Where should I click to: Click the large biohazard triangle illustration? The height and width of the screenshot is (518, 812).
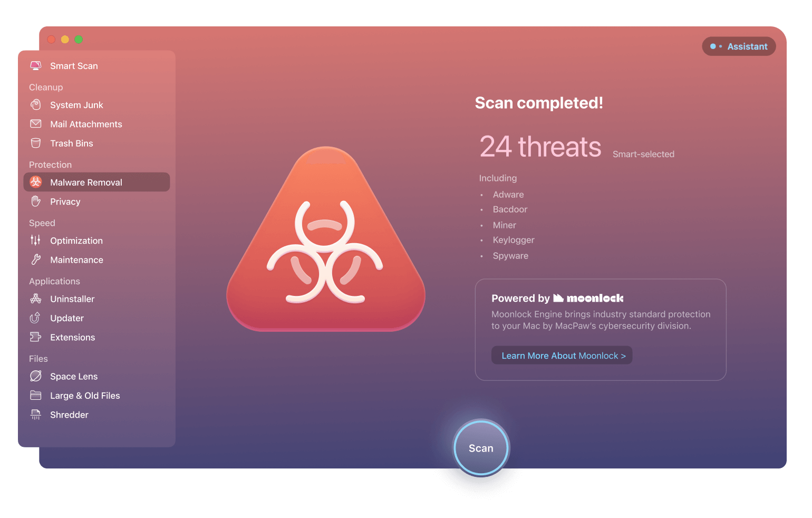tap(326, 239)
